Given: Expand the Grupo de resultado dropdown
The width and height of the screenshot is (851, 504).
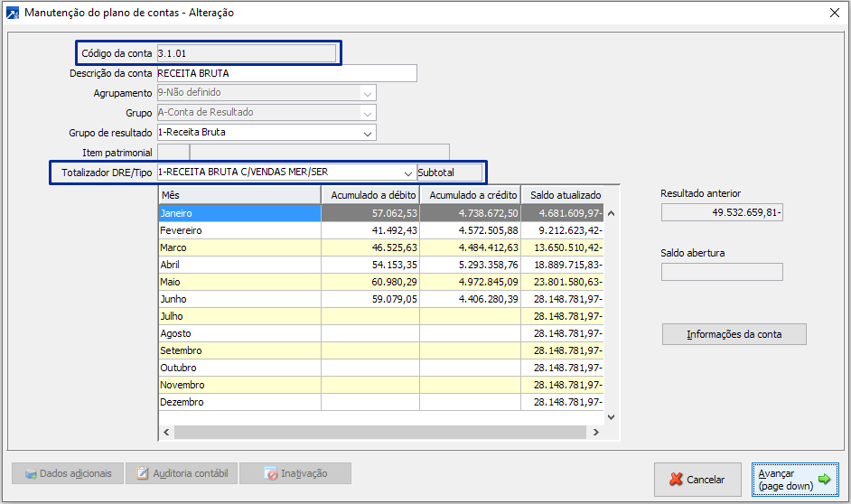Looking at the screenshot, I should [x=367, y=133].
